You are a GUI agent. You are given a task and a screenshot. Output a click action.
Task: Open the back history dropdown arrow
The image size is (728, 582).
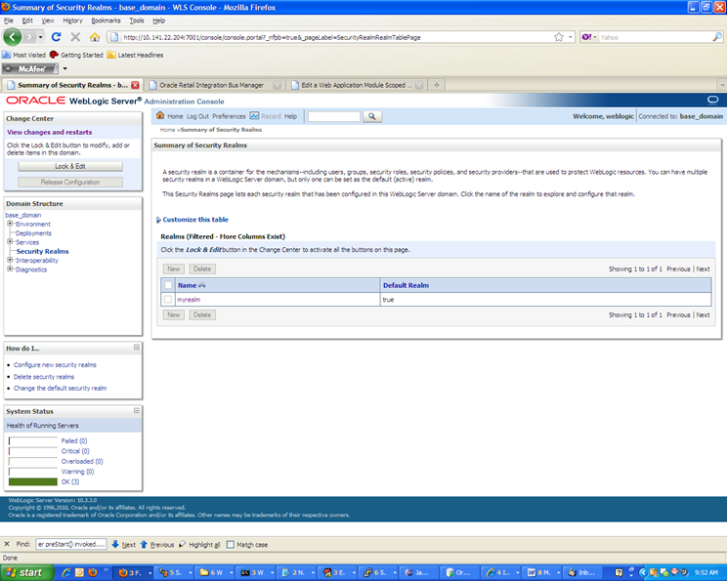coord(40,37)
